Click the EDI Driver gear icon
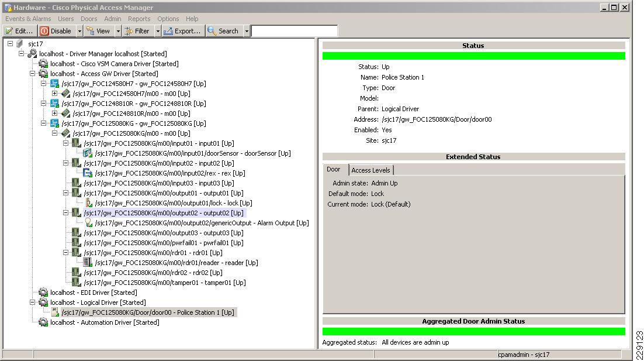The height and width of the screenshot is (361, 644). (x=43, y=293)
